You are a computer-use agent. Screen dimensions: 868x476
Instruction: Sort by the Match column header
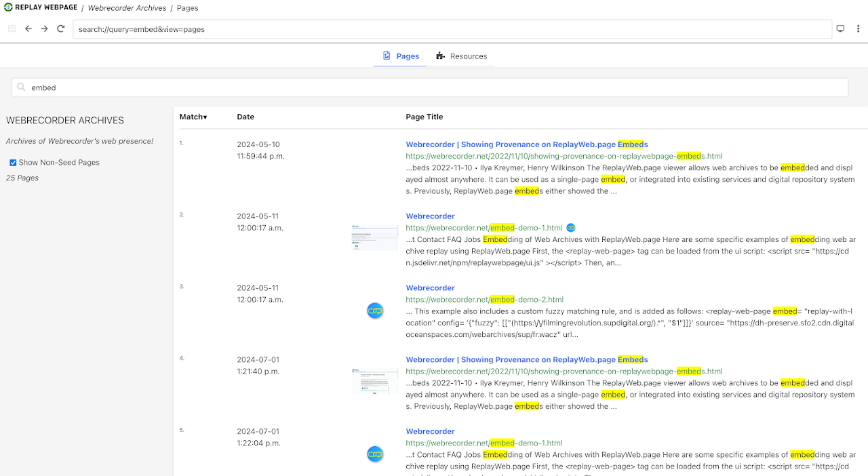[193, 117]
